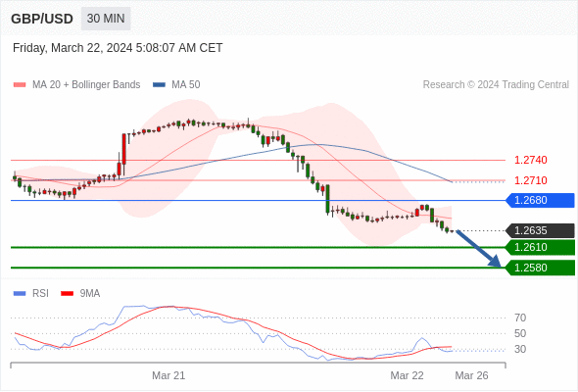This screenshot has height=392, width=578.
Task: Select the black 1.2635 current price label
Action: (540, 231)
